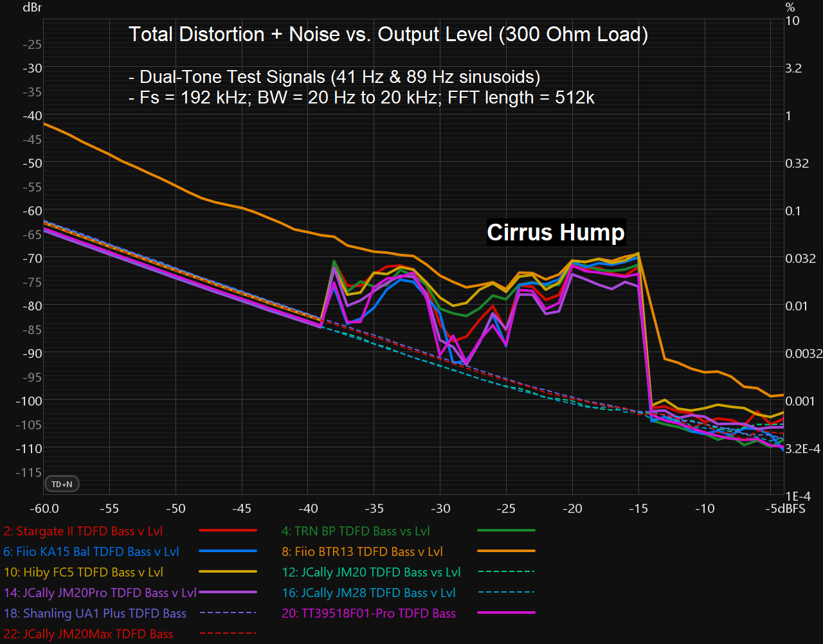Image resolution: width=823 pixels, height=644 pixels.
Task: Click the 3.2E-4 right axis label
Action: [803, 449]
